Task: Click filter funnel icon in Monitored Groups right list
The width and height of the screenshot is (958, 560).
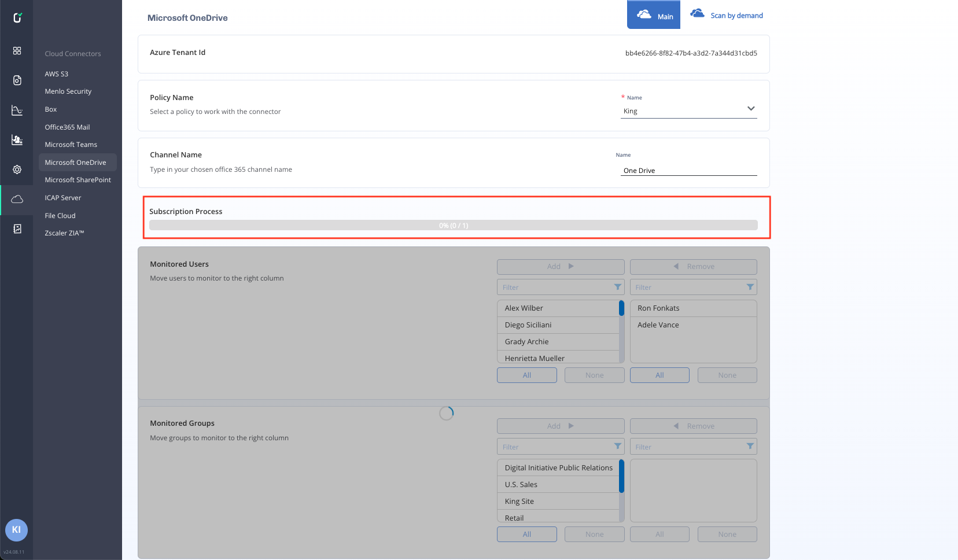Action: coord(750,446)
